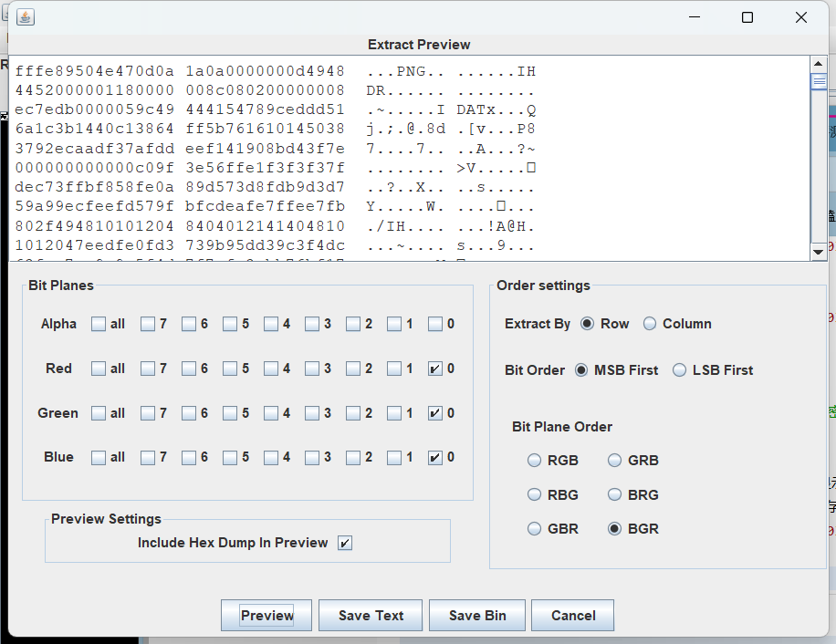
Task: Click the Java application icon in title bar
Action: 26,17
